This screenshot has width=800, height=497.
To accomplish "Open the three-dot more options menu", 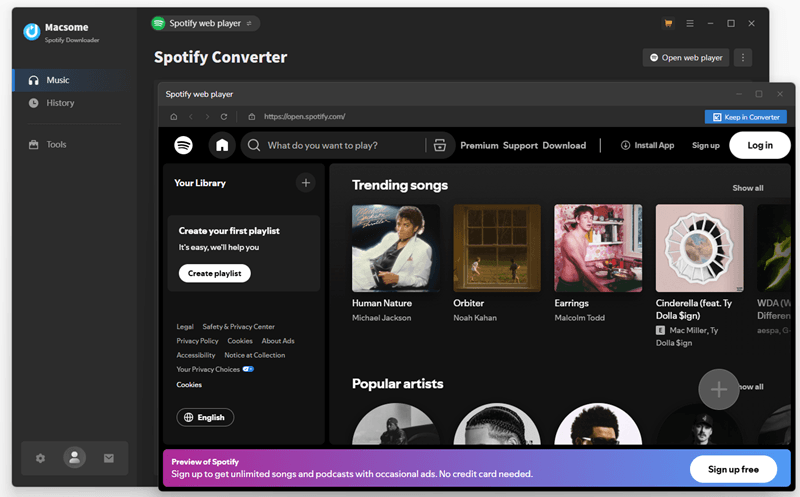I will tap(743, 58).
